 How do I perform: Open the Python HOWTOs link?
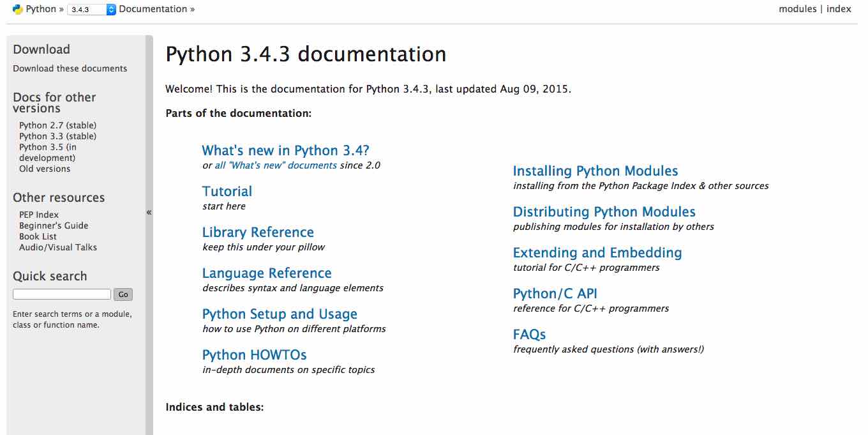pyautogui.click(x=254, y=355)
